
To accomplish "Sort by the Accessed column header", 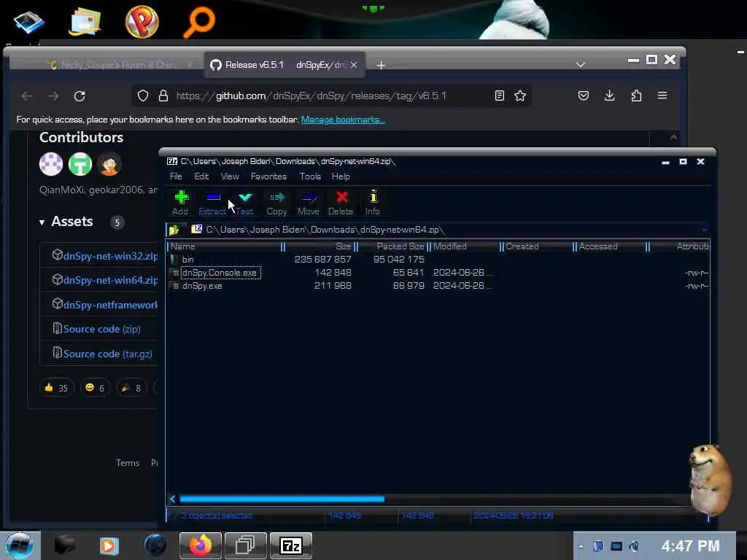I will 611,246.
